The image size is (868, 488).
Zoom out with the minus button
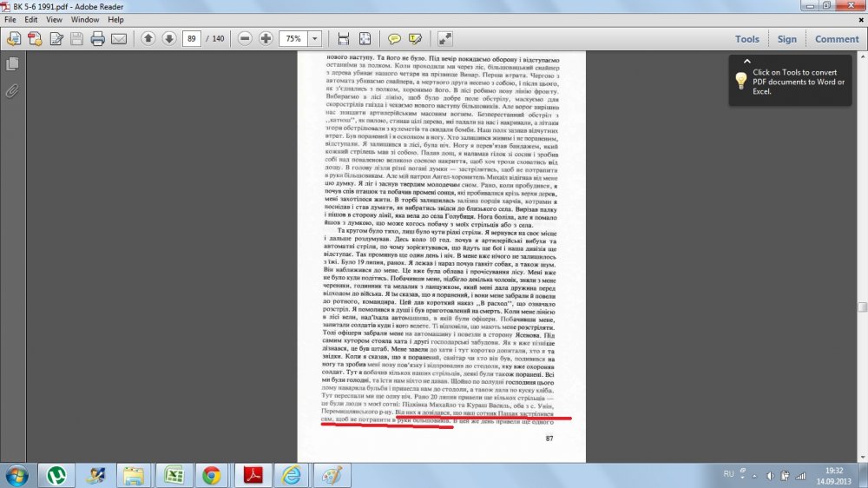click(x=245, y=38)
